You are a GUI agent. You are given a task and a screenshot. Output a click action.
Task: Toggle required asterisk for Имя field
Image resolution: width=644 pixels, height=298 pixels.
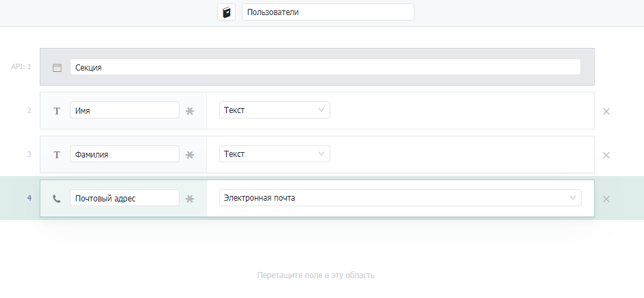point(190,111)
